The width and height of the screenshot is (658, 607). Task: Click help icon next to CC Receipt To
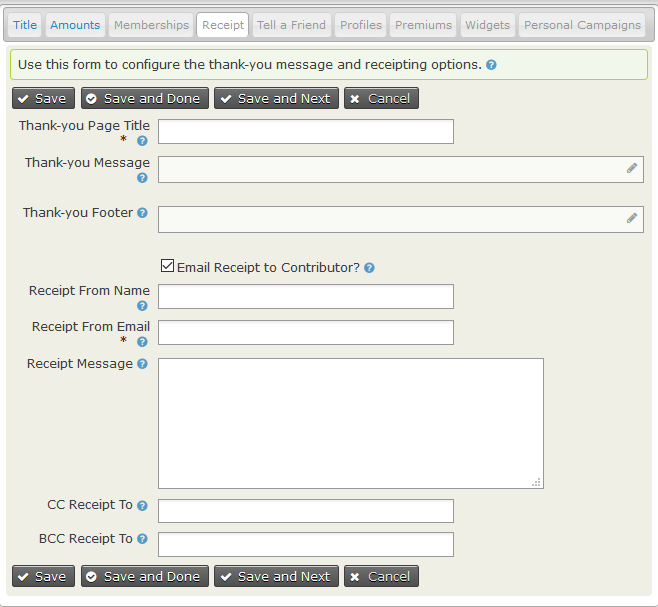pos(142,505)
